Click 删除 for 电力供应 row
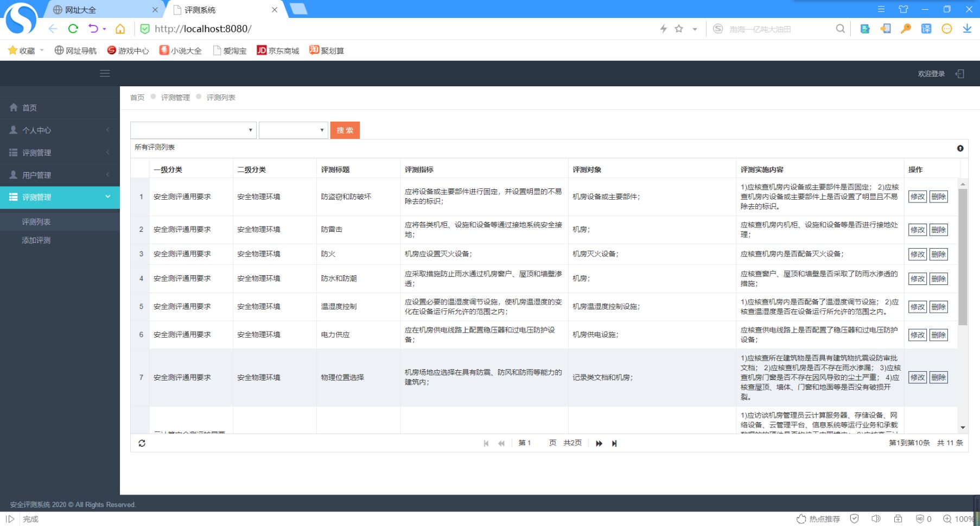980x526 pixels. 939,335
